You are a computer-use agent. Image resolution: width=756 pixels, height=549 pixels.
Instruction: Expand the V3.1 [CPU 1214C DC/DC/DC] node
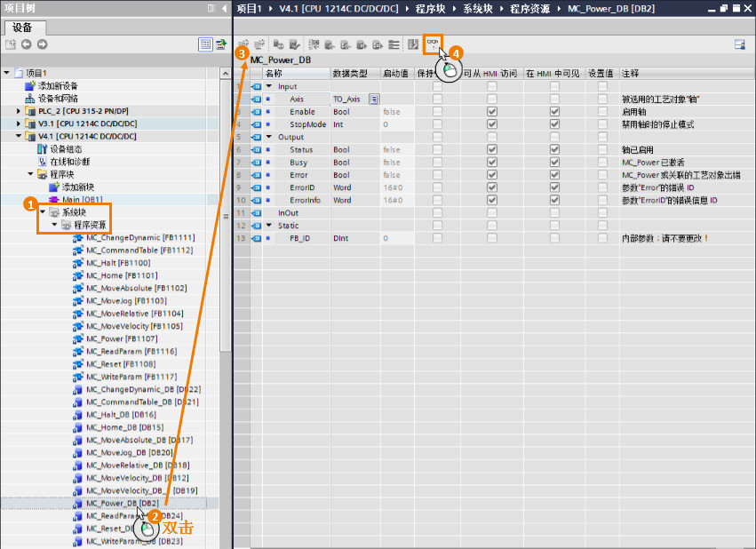coord(19,123)
